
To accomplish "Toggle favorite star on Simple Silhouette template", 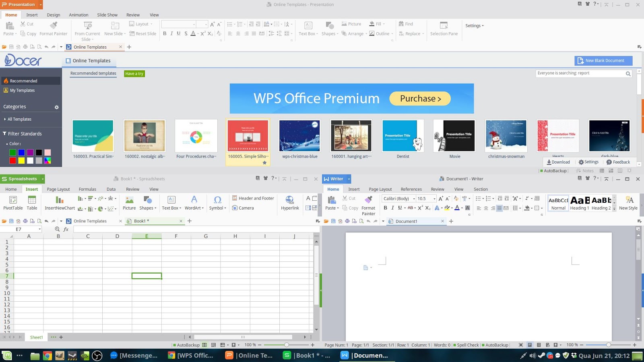I will [x=264, y=162].
